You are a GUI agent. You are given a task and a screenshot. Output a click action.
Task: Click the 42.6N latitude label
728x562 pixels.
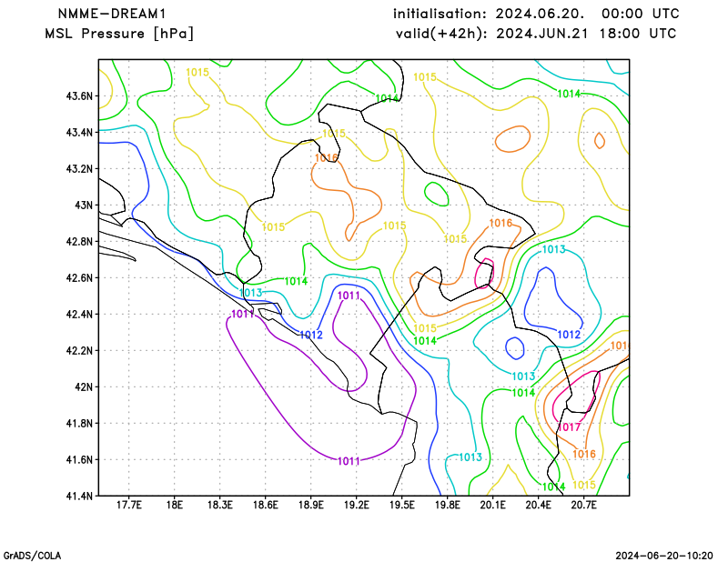tap(79, 277)
